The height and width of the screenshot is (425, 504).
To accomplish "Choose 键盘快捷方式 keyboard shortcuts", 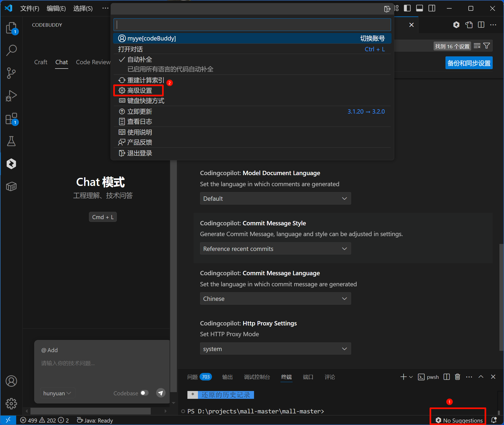I will pos(252,101).
